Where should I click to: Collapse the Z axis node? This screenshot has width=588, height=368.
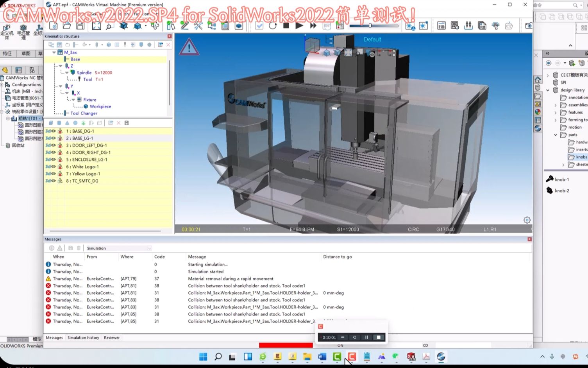pos(61,66)
